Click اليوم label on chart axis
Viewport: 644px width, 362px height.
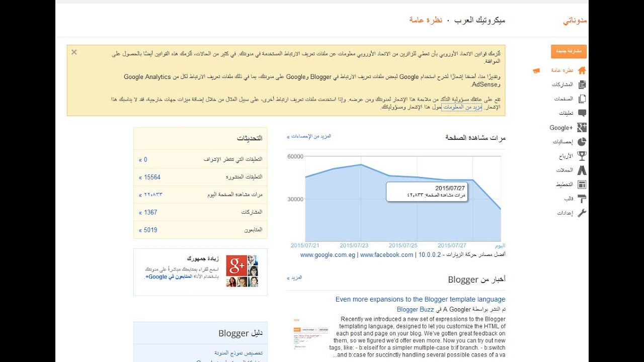(x=500, y=245)
